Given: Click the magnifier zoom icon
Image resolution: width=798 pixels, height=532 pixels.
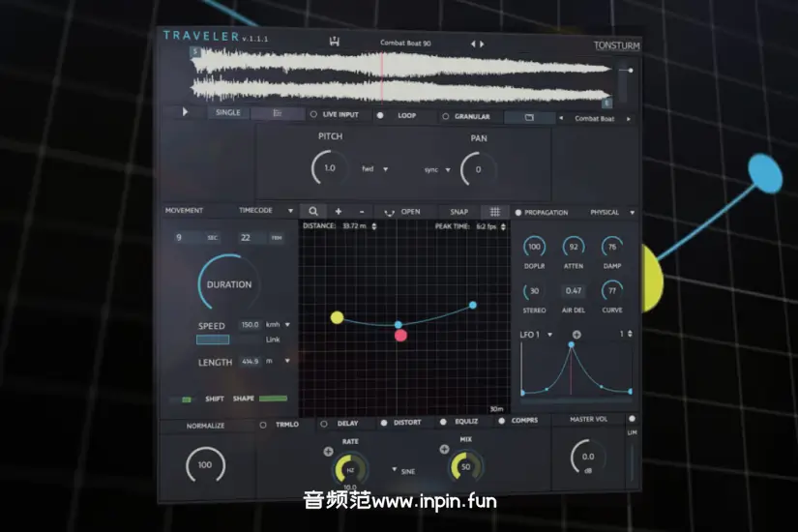Looking at the screenshot, I should coord(313,211).
